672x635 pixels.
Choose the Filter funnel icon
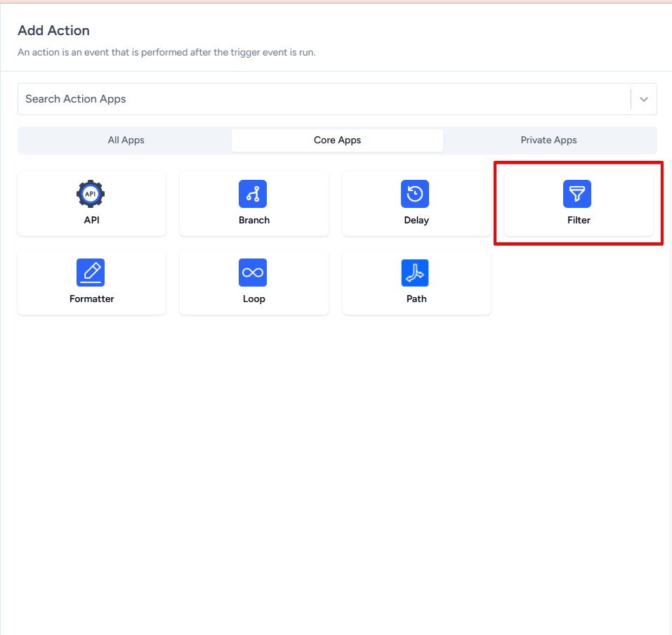pos(577,194)
